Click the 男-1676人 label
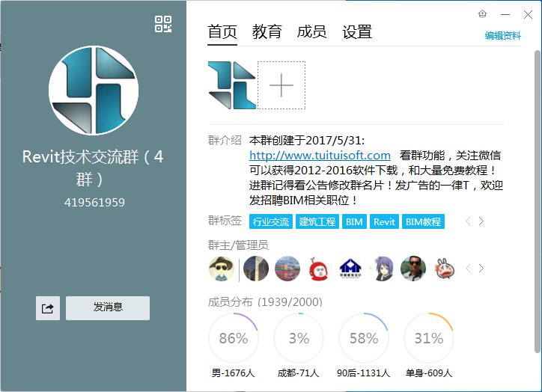This screenshot has height=392, width=542. click(234, 373)
